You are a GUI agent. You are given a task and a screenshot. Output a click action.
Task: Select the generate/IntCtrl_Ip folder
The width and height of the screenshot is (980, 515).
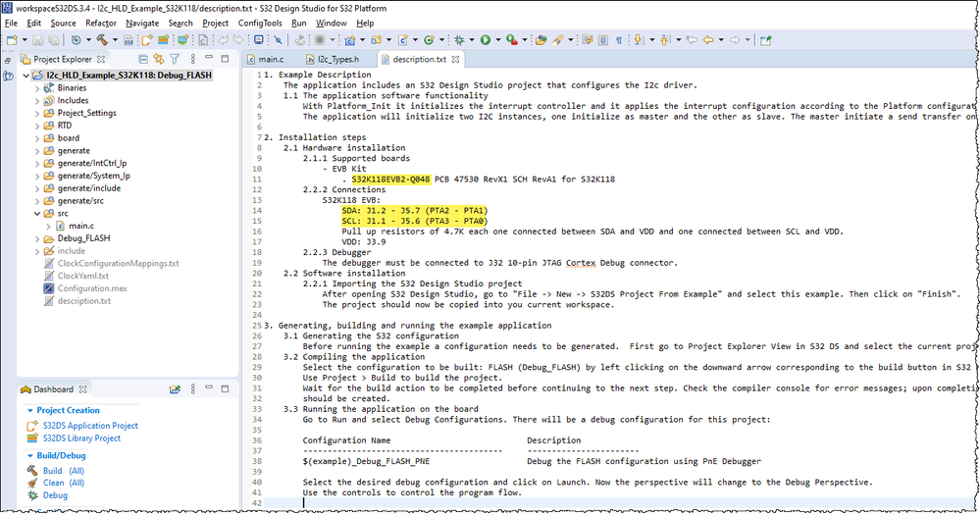coord(92,163)
